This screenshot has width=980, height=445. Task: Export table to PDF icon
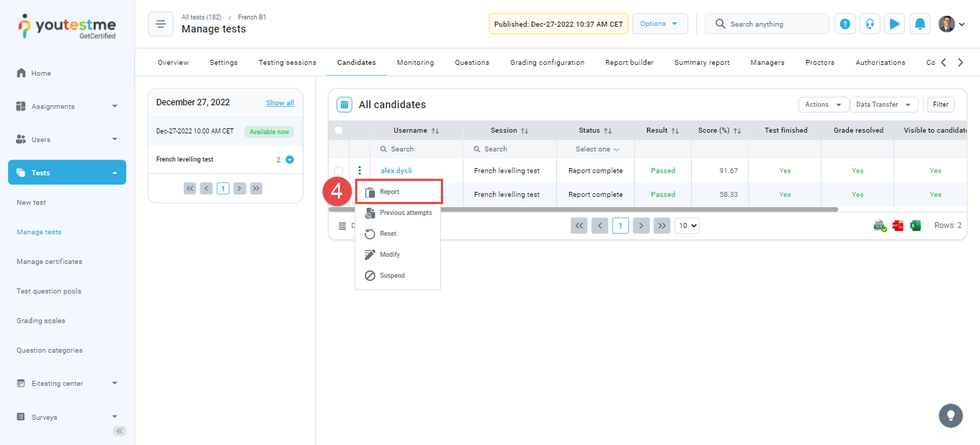point(898,226)
